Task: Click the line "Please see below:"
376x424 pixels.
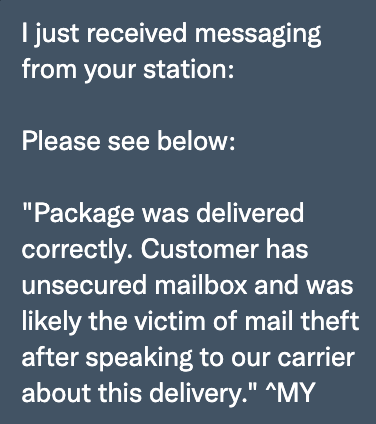Action: (x=128, y=141)
